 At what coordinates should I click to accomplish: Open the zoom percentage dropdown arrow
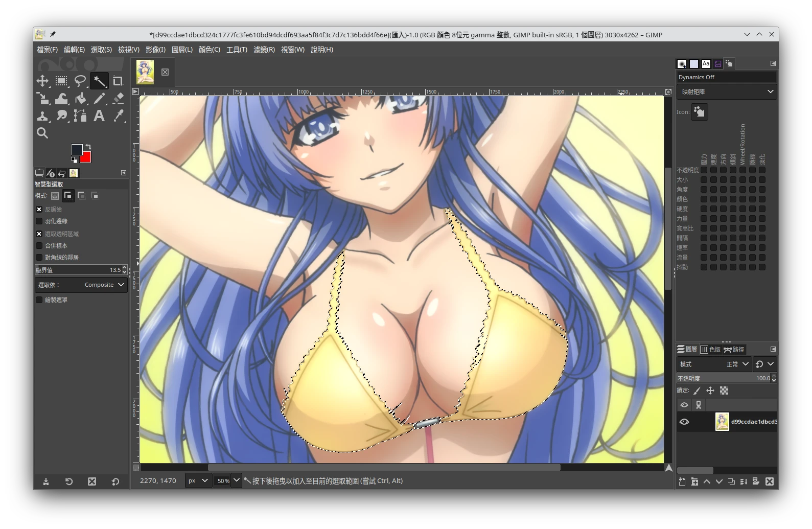(236, 480)
